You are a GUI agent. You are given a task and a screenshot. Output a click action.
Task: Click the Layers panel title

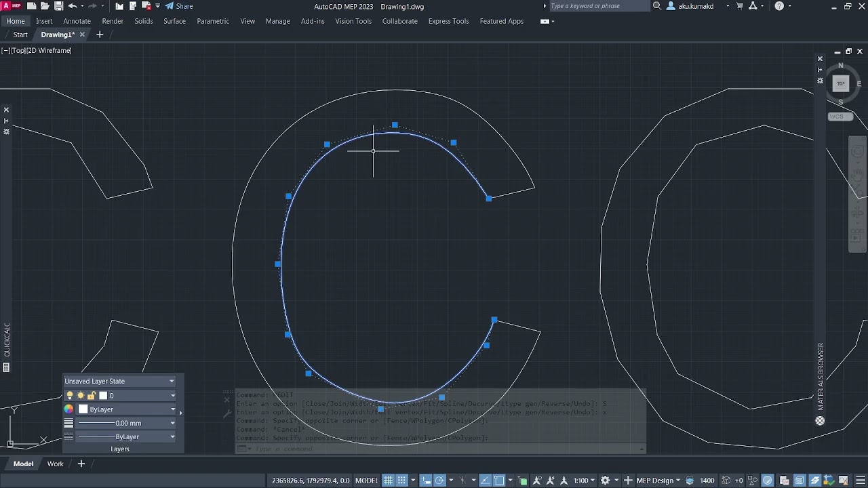(120, 449)
